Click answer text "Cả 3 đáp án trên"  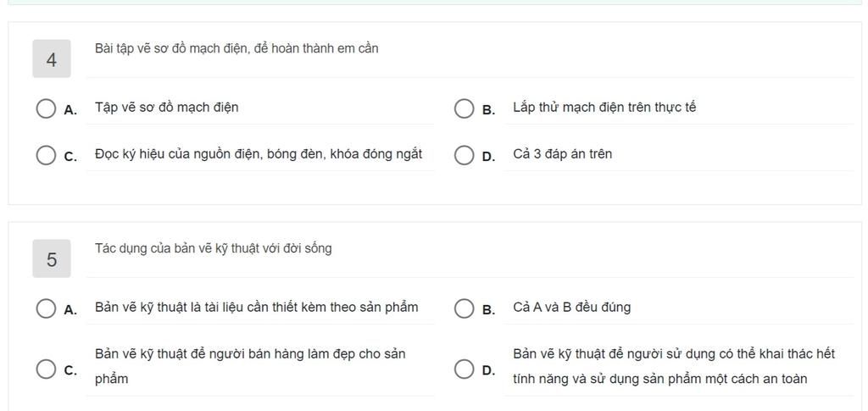point(562,154)
